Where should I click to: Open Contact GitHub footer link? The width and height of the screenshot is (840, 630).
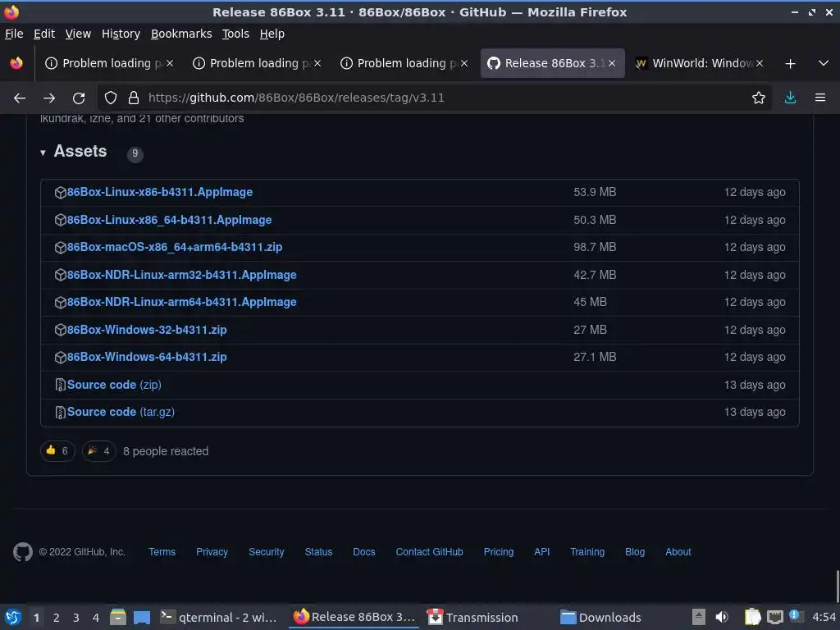pos(429,552)
